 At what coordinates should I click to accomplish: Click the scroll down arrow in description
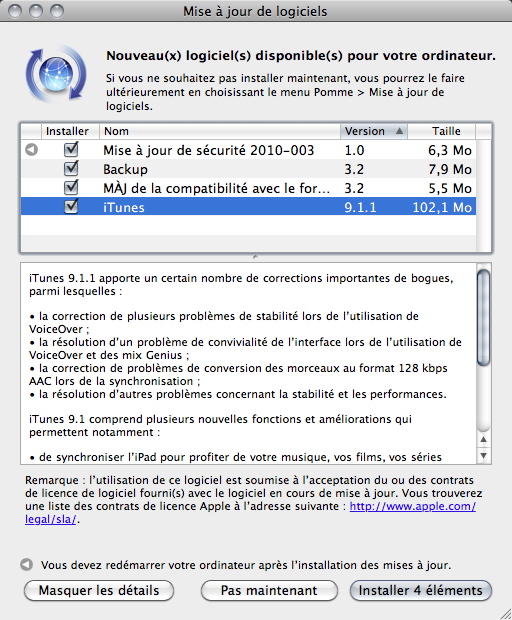click(483, 456)
